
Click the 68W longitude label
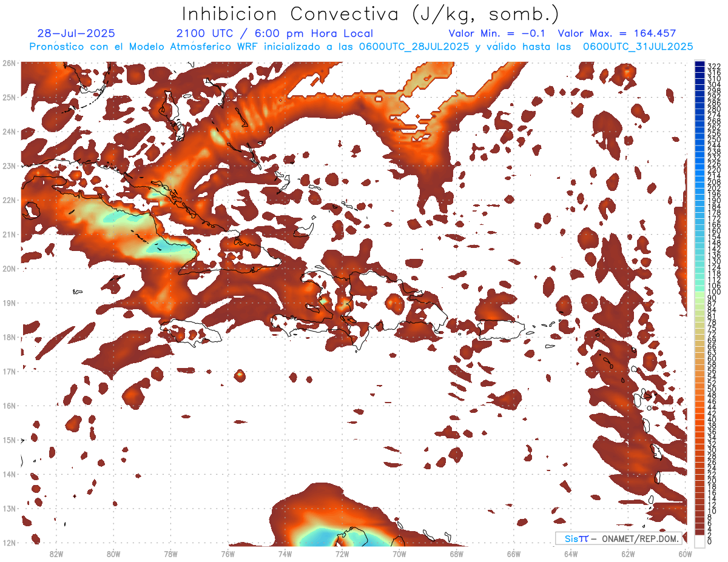coord(457,554)
